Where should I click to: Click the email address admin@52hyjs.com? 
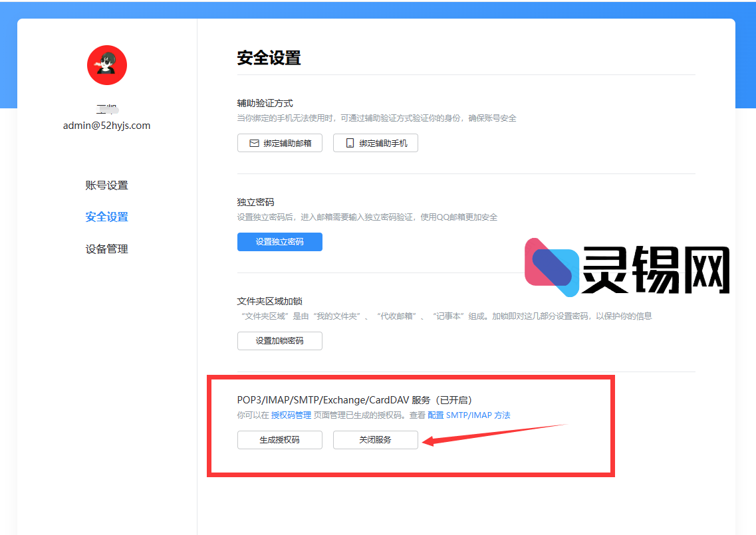coord(106,125)
